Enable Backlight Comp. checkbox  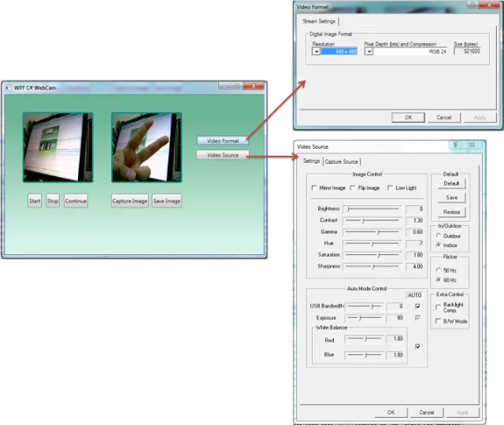point(438,307)
